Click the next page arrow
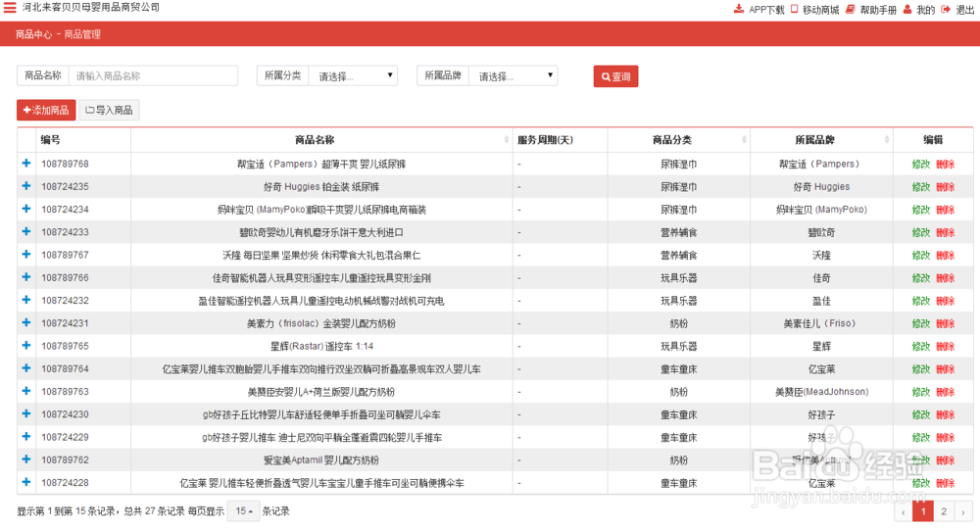 (x=963, y=511)
